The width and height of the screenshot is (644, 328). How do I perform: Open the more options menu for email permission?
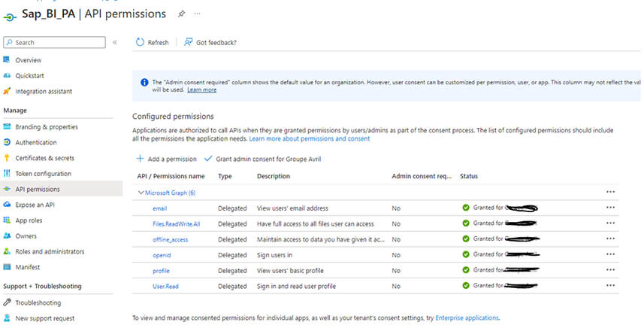610,208
